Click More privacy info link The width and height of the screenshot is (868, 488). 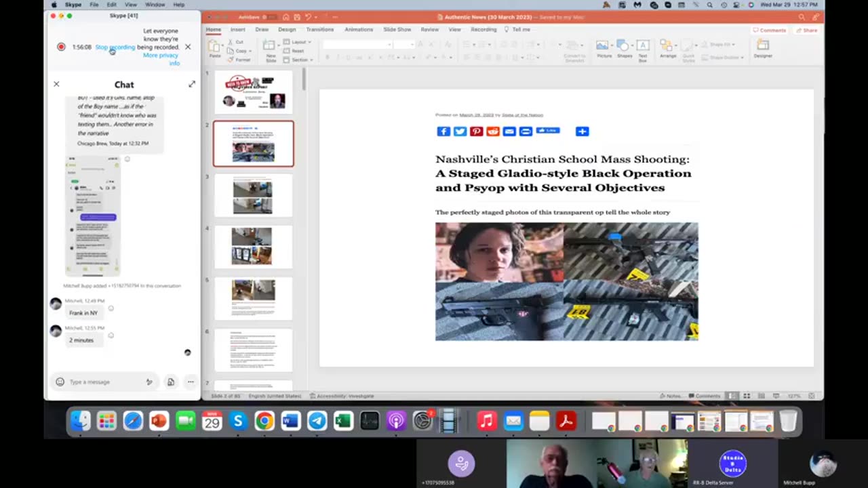click(x=161, y=59)
